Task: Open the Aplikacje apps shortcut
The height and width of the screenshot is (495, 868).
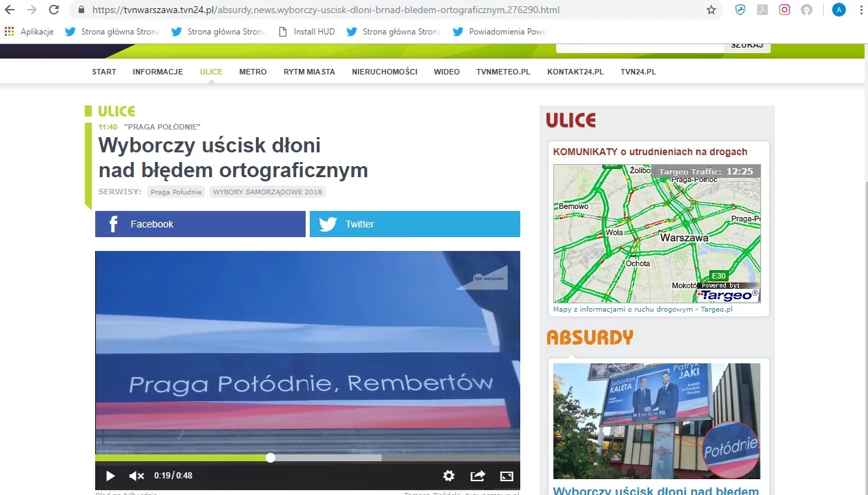Action: [29, 32]
